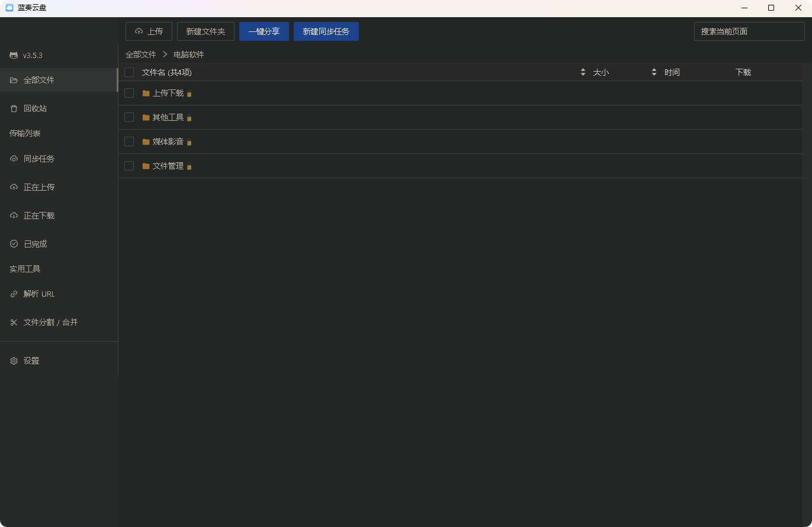812x527 pixels.
Task: Click the cloud upload icon beside 正在上传
Action: coord(14,187)
